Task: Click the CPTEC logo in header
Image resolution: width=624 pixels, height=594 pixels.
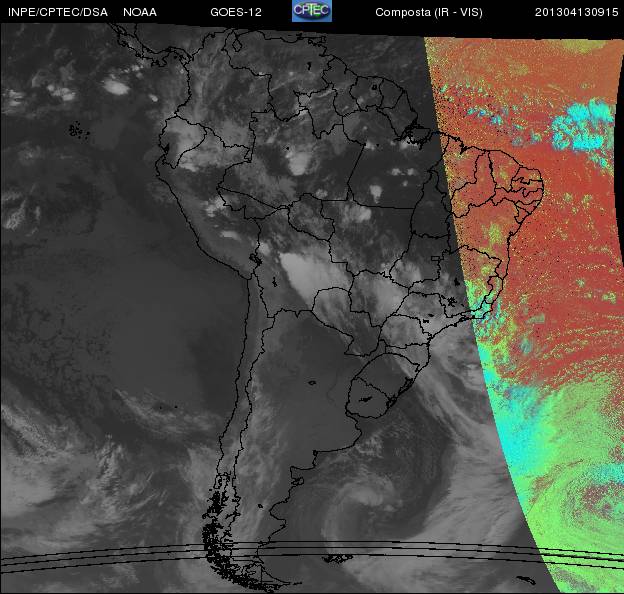Action: (x=312, y=11)
